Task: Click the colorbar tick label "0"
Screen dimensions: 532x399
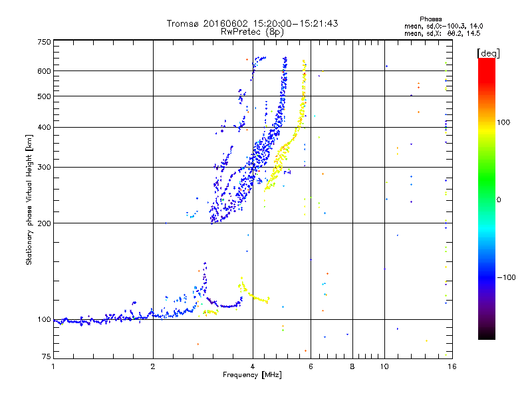Action: point(499,200)
